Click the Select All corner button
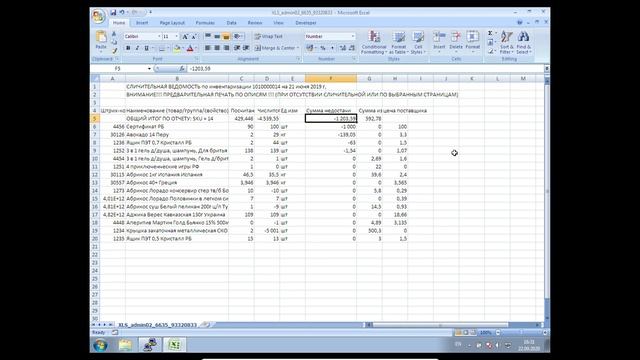This screenshot has height=360, width=640. click(95, 78)
